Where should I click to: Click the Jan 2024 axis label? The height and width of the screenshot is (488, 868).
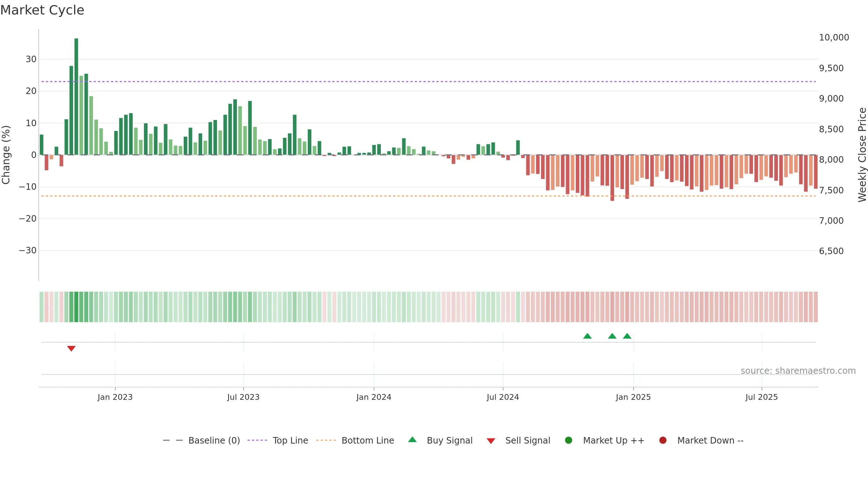click(x=374, y=397)
